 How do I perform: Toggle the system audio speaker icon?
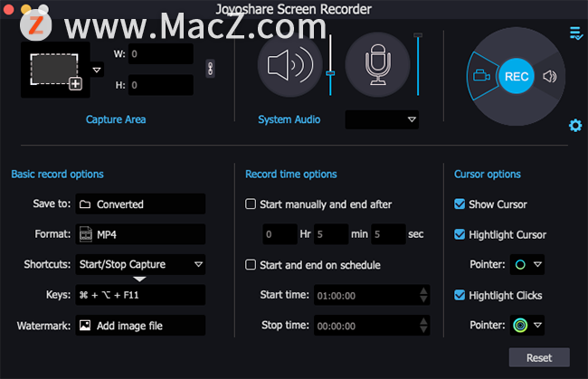coord(289,65)
